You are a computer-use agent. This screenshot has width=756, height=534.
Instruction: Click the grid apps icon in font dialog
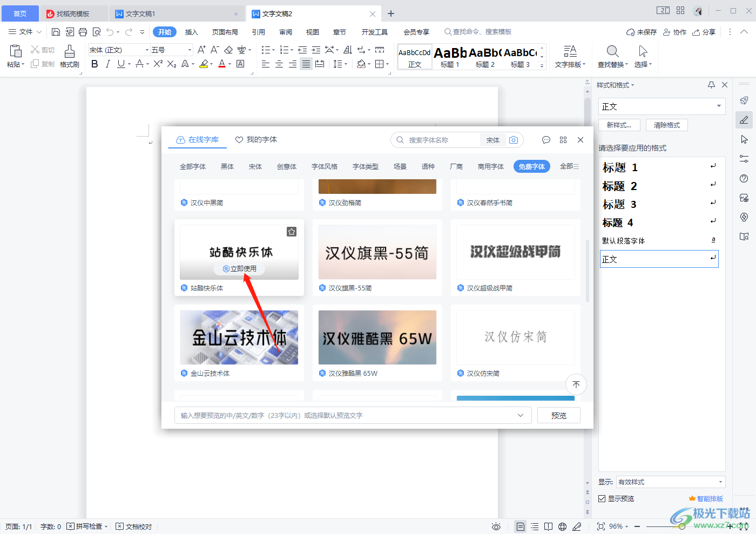coord(563,140)
